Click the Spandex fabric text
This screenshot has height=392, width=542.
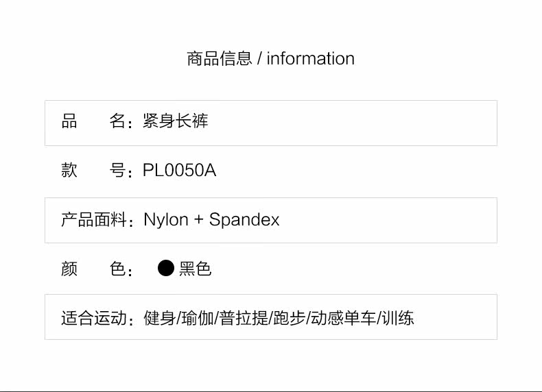[x=244, y=219]
